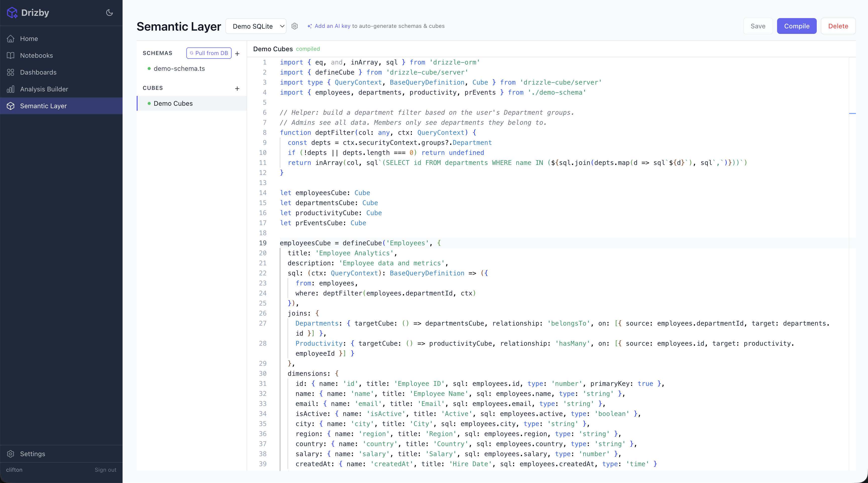Click the Notebooks book icon
Screen dimensions: 868x483
[11, 55]
